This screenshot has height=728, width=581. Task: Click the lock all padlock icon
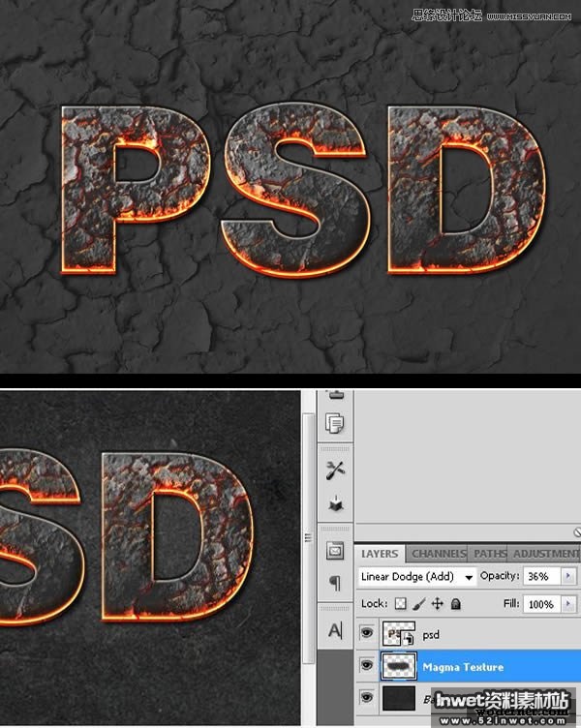click(456, 603)
